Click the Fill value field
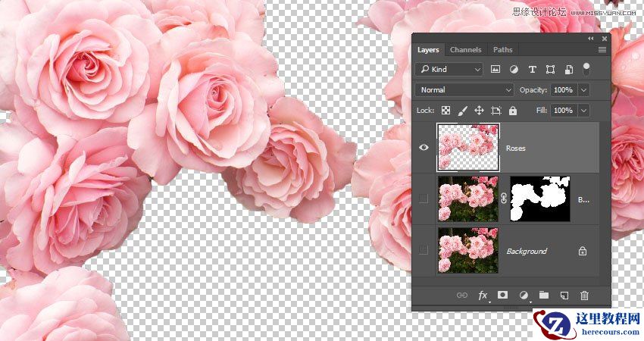Viewport: 644px width, 341px height. [x=563, y=110]
